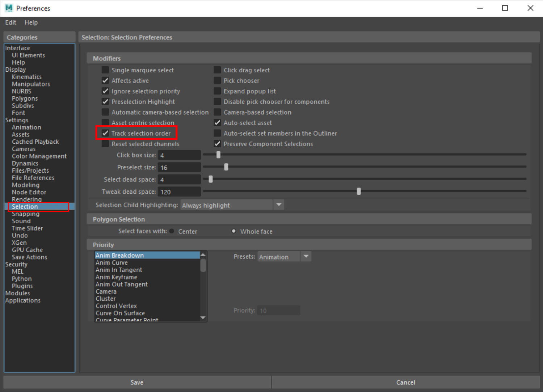Click priority list scroll up arrow

(x=203, y=255)
